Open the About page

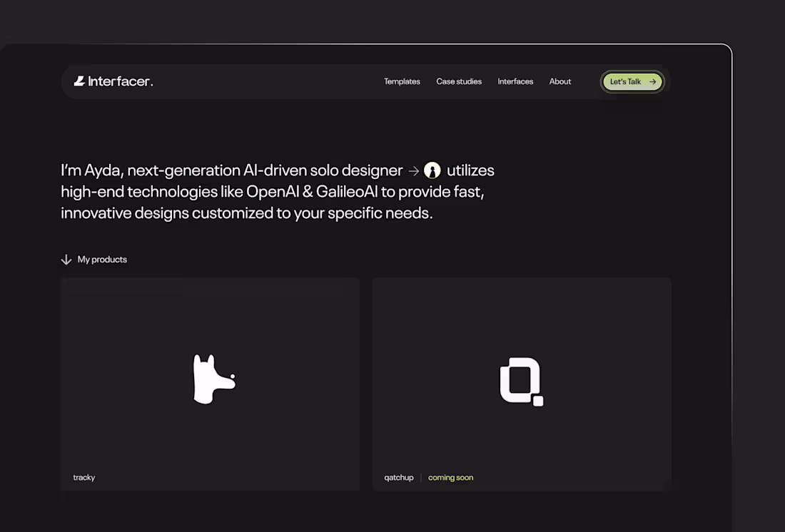tap(560, 81)
